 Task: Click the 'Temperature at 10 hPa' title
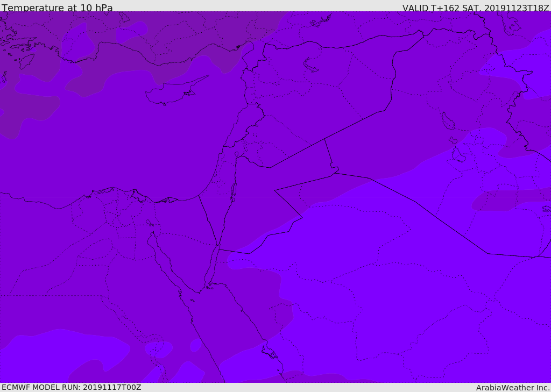pos(57,8)
